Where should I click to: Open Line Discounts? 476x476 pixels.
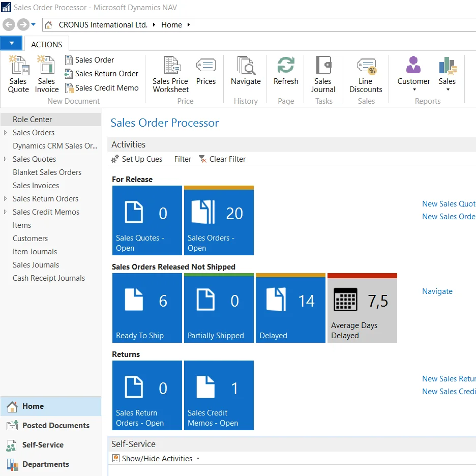click(366, 74)
